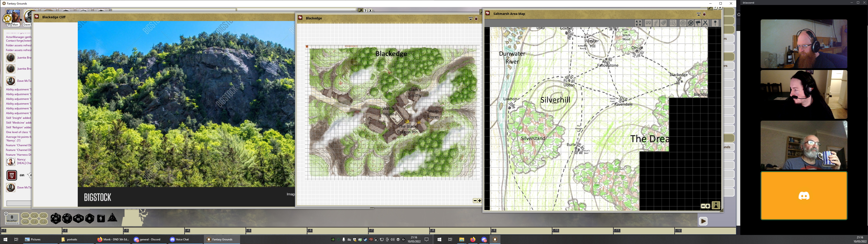This screenshot has width=868, height=244.
Task: Zoom in on the Blackedge map
Action: tap(479, 201)
